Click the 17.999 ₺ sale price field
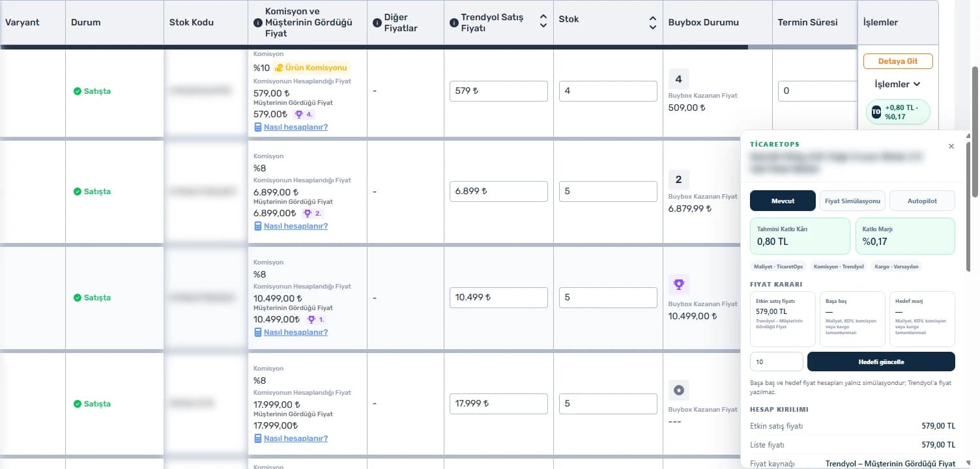Image resolution: width=980 pixels, height=469 pixels. pos(498,404)
